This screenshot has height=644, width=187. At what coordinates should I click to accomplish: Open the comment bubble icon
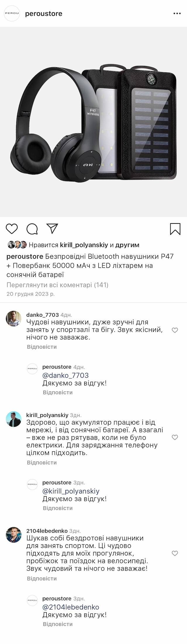pyautogui.click(x=32, y=229)
